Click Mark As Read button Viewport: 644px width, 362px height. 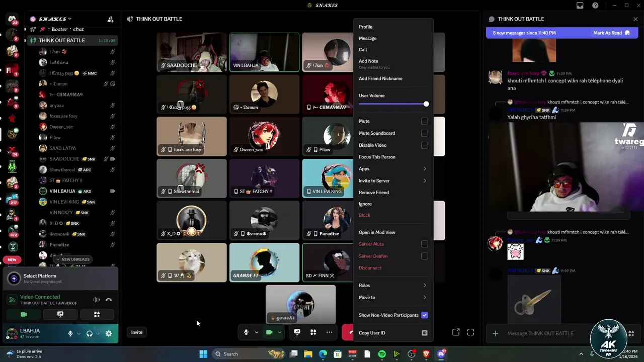pyautogui.click(x=611, y=33)
